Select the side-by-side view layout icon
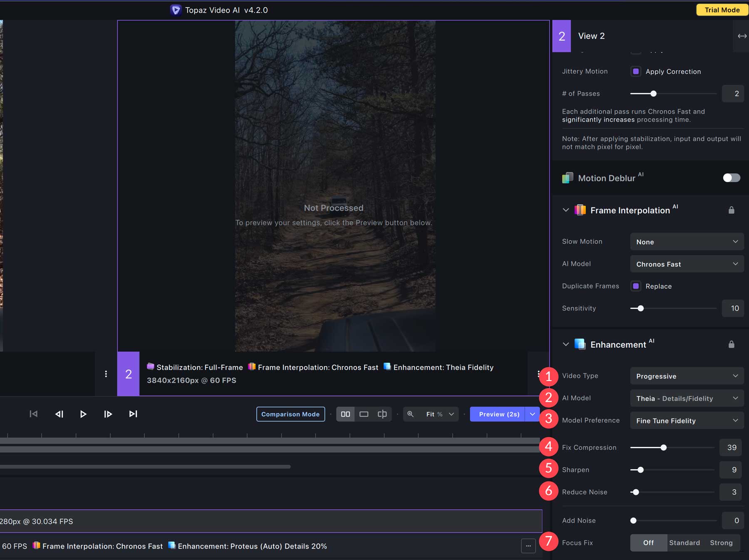749x560 pixels. tap(346, 414)
